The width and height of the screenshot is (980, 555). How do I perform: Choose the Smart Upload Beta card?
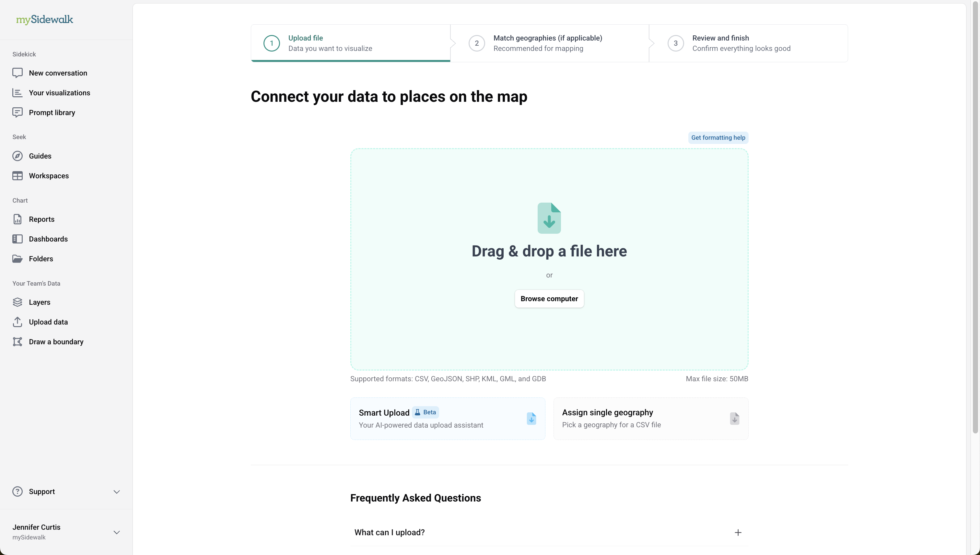pos(447,419)
